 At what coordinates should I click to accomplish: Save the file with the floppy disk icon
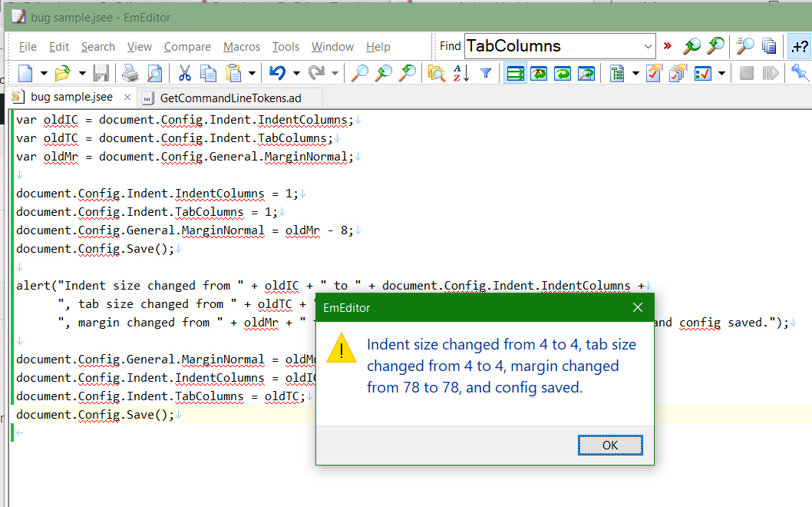(101, 73)
